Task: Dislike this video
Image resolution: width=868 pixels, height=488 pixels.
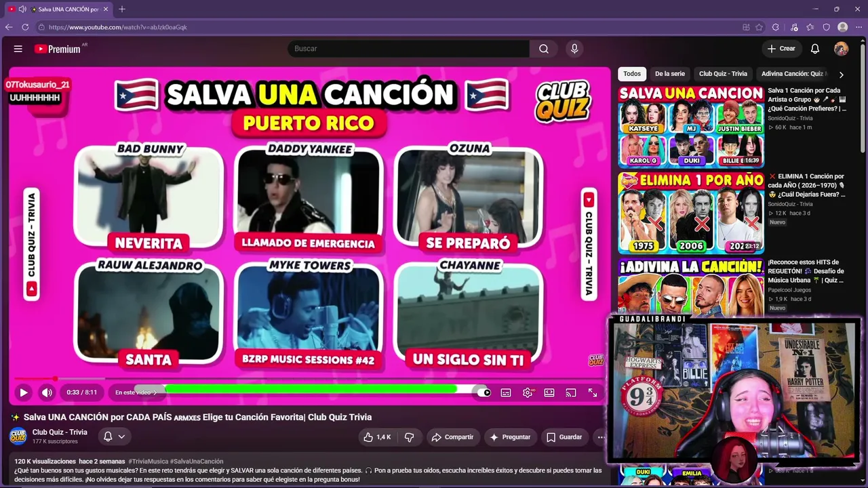Action: [x=409, y=437]
